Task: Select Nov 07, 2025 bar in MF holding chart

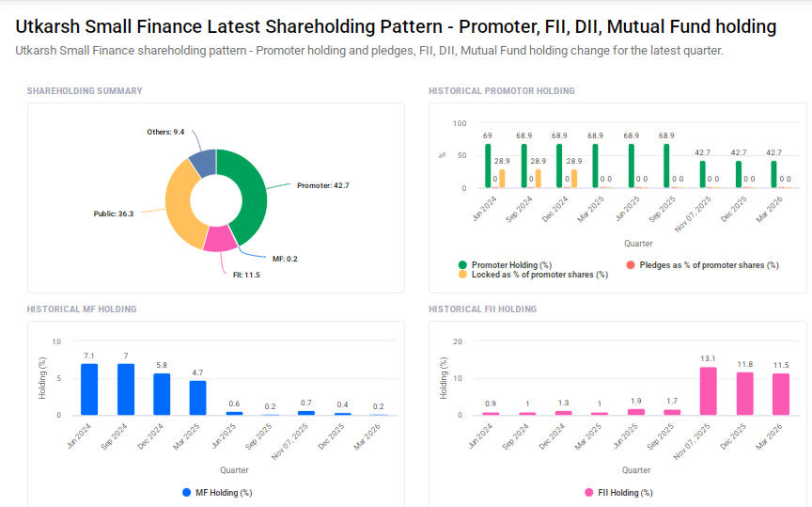Action: [x=306, y=413]
